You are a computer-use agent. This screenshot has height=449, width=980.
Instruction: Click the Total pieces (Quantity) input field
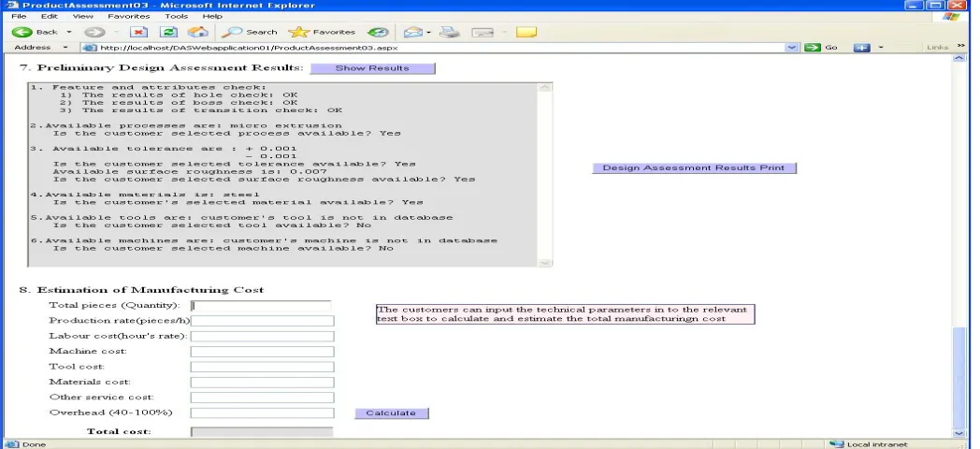(261, 306)
